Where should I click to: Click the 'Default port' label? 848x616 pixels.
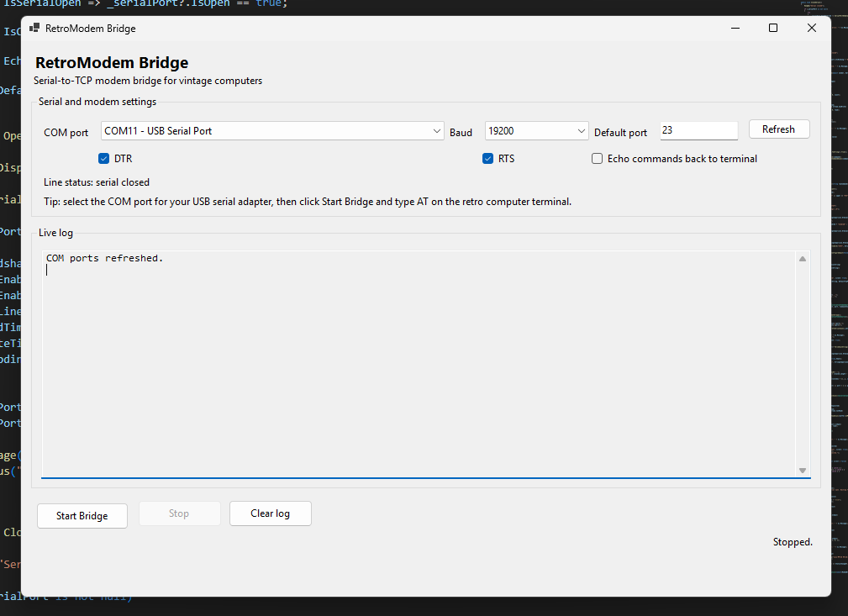[x=620, y=133]
